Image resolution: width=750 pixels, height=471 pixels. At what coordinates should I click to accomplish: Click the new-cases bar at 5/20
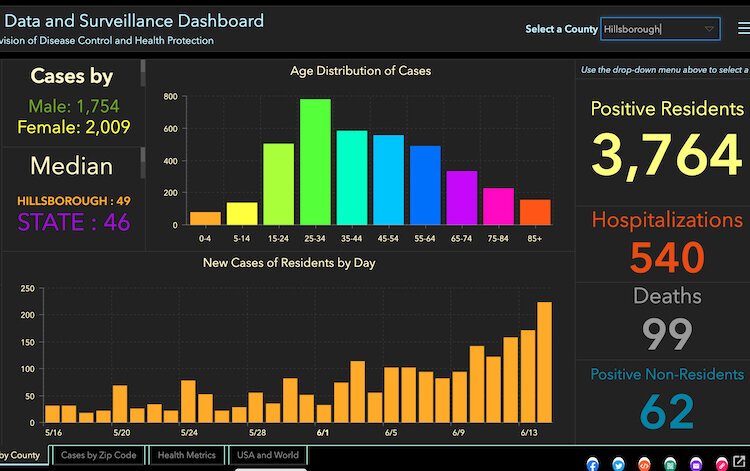coord(120,404)
